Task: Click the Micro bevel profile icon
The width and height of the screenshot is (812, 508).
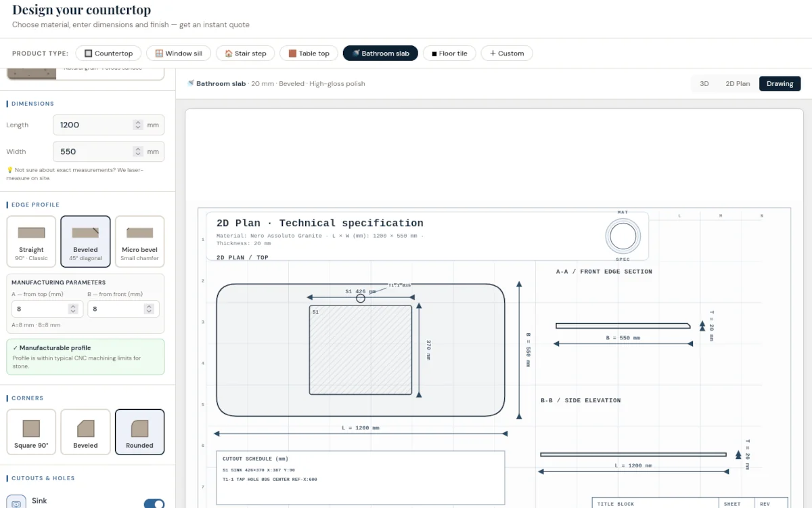Action: coord(139,233)
